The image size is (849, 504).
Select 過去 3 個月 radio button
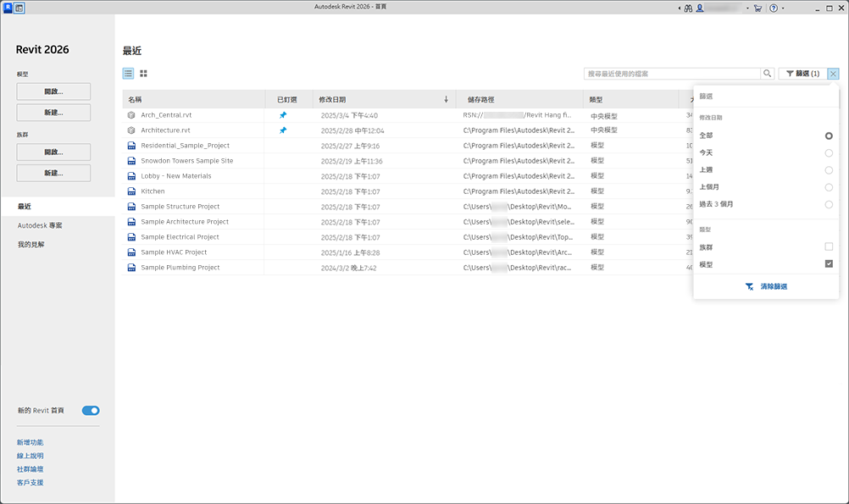pos(829,205)
